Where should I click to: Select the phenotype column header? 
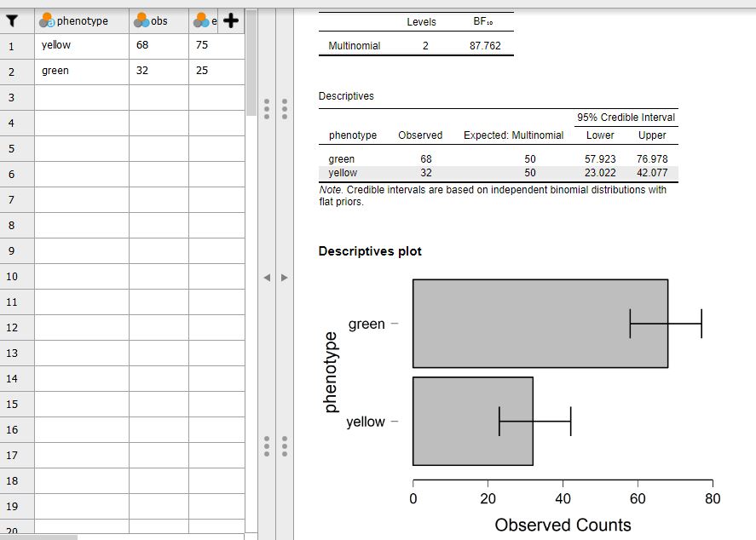coord(82,20)
